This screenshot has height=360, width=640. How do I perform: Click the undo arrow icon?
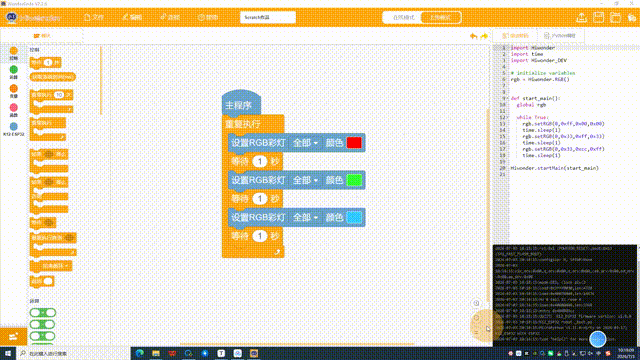[473, 36]
